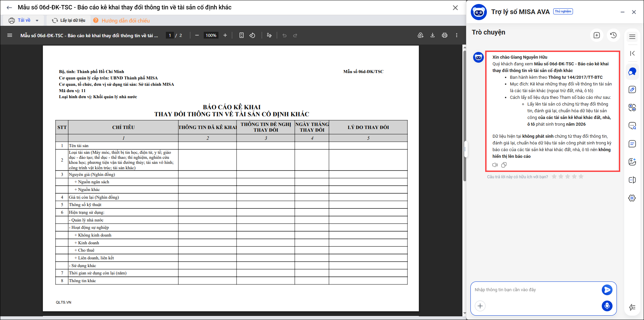
Task: Rate the answer two stars
Action: pyautogui.click(x=561, y=177)
